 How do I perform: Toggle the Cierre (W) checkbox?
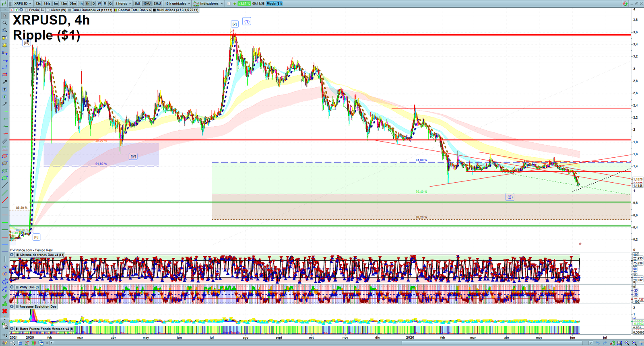point(48,10)
